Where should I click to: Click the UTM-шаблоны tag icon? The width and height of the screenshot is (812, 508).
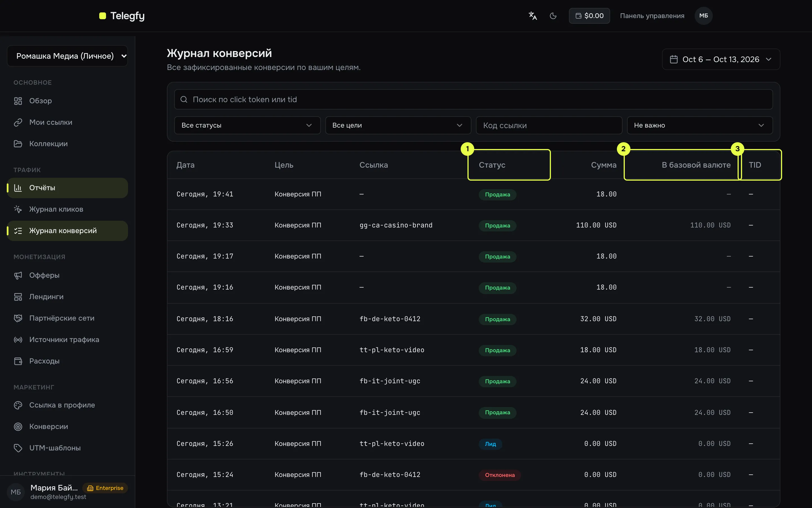18,448
